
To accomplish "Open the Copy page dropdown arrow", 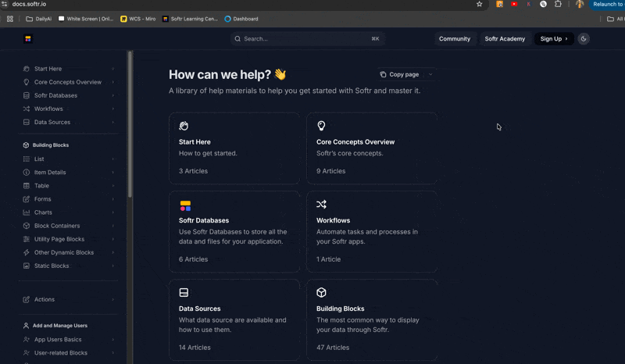I will 430,74.
